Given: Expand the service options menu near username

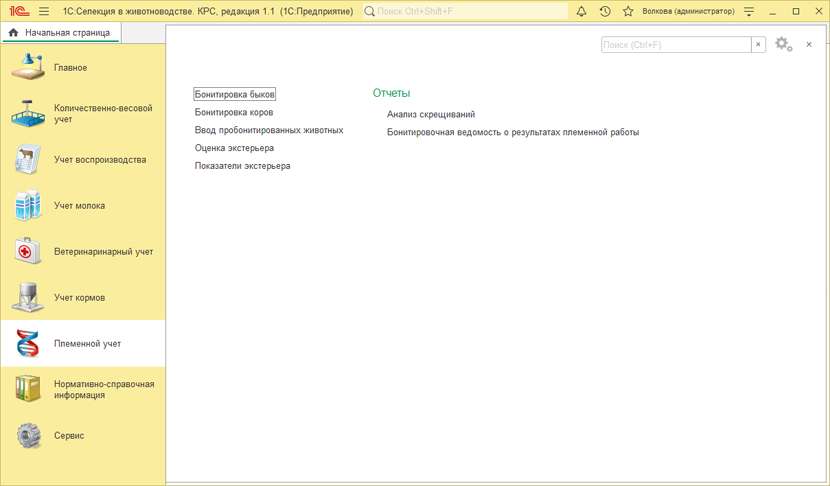Looking at the screenshot, I should pos(749,12).
